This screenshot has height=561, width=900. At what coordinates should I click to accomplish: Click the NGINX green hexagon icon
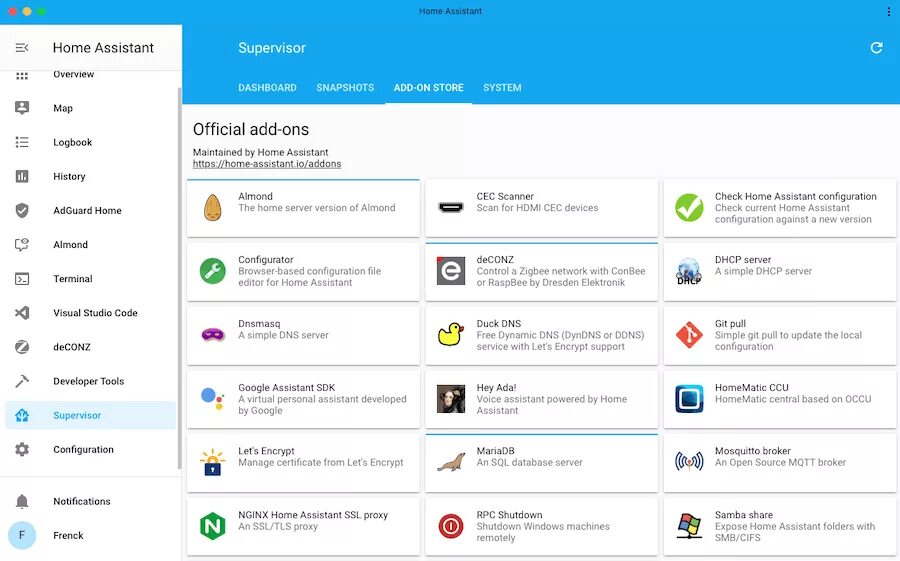click(x=212, y=526)
